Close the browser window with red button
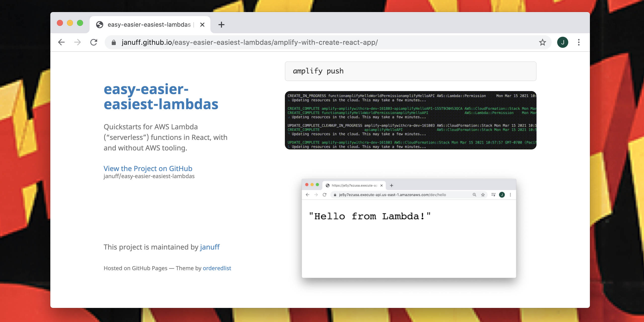Screen dimensions: 644x322 (60, 23)
